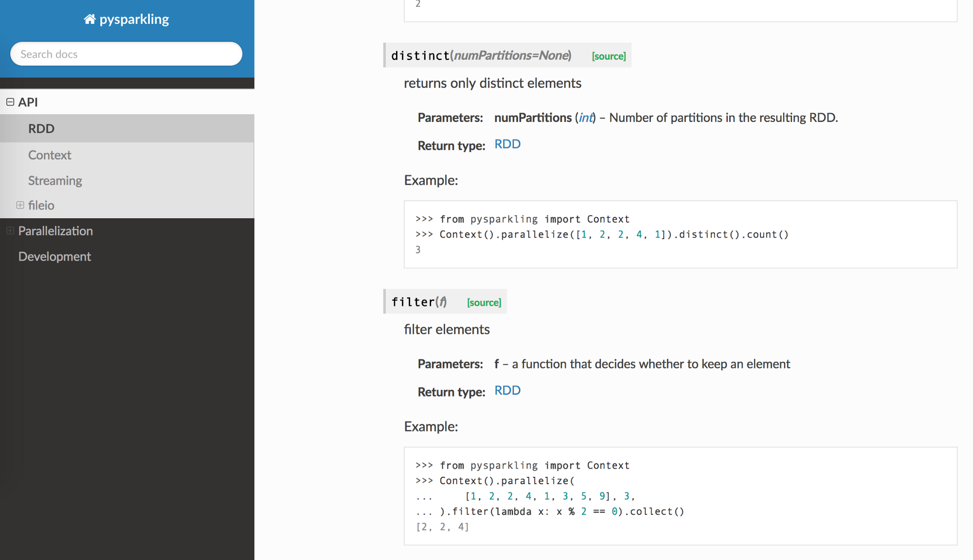This screenshot has height=560, width=973.
Task: Expand the fileio section in sidebar
Action: click(21, 205)
